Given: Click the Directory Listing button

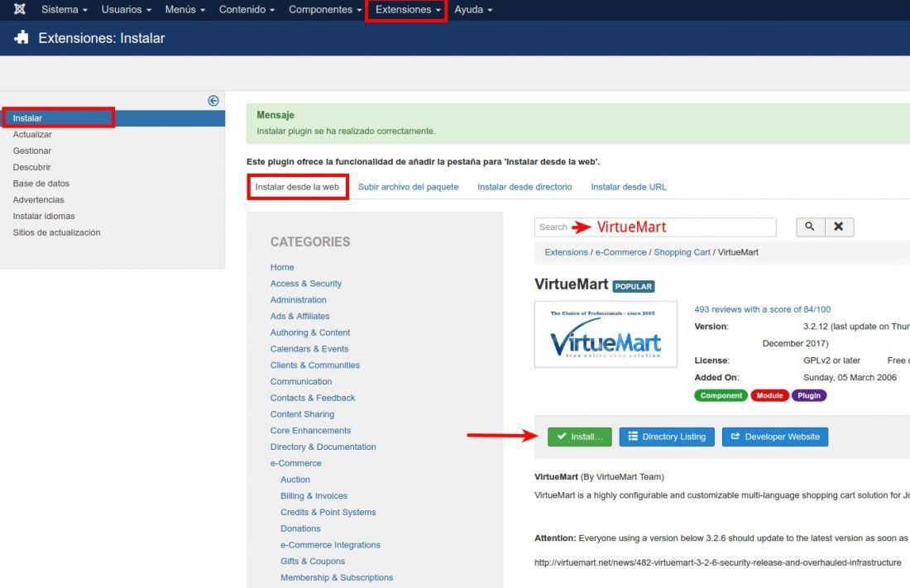Looking at the screenshot, I should [x=666, y=437].
